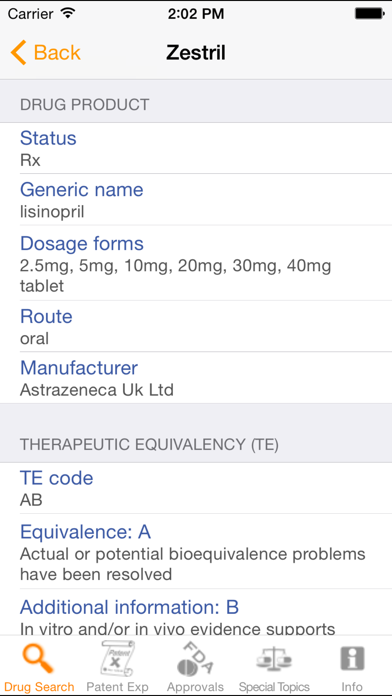Select the Generic name row
The image size is (392, 696).
tap(196, 200)
